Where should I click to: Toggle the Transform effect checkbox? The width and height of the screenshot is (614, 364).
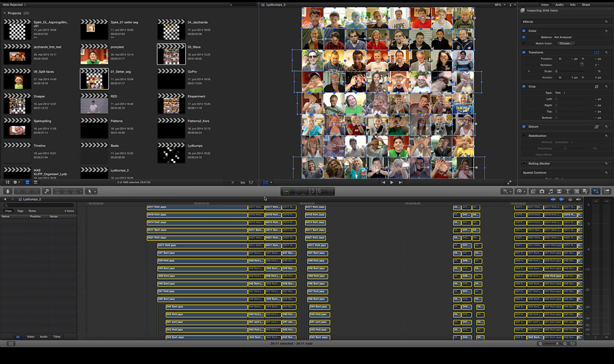point(524,52)
